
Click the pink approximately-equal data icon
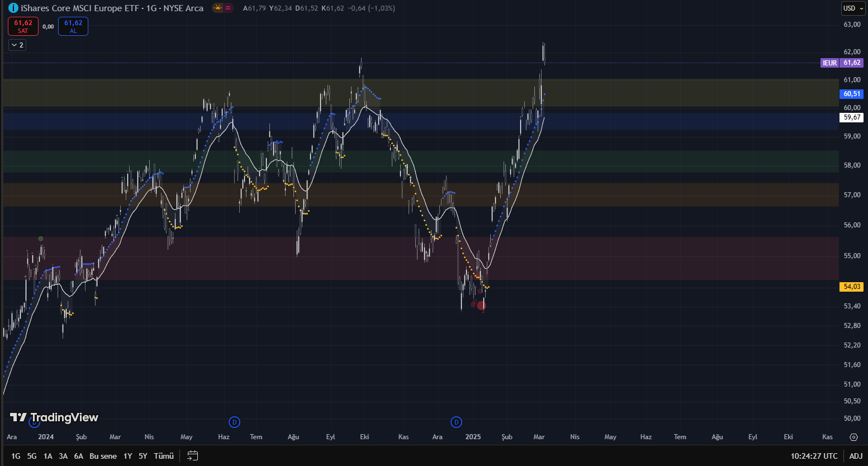(228, 8)
